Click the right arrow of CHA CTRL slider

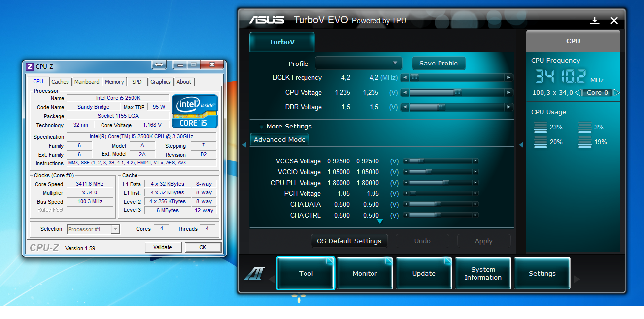tap(475, 215)
